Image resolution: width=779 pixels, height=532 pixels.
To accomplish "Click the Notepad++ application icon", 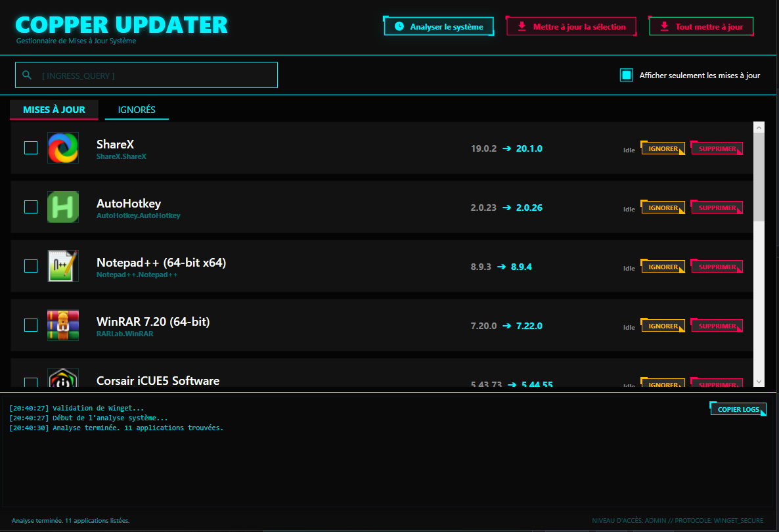I will click(63, 266).
